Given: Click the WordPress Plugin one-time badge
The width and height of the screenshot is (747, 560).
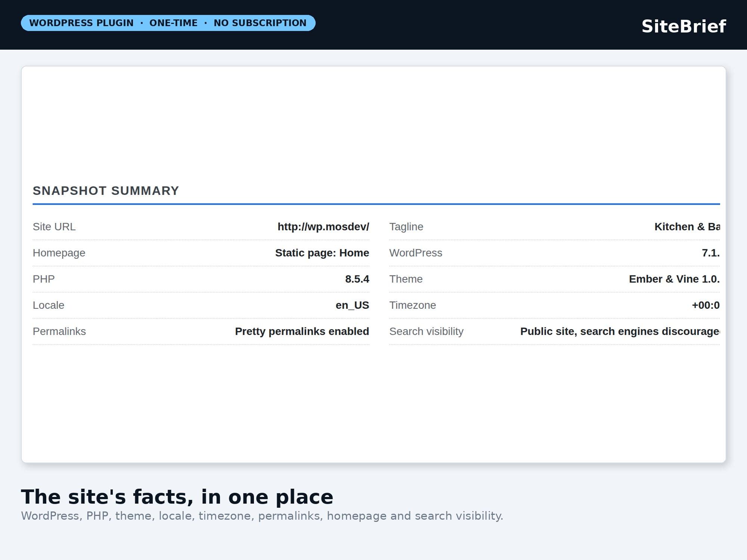Looking at the screenshot, I should coord(168,23).
